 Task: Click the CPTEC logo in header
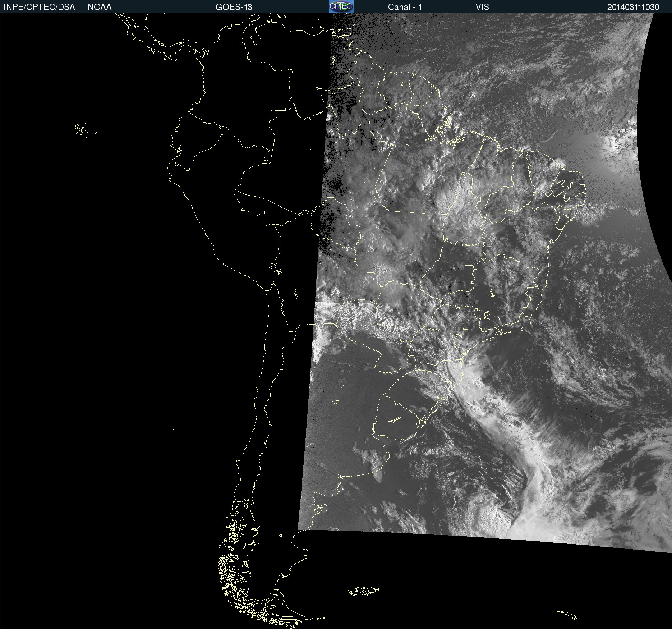(341, 6)
